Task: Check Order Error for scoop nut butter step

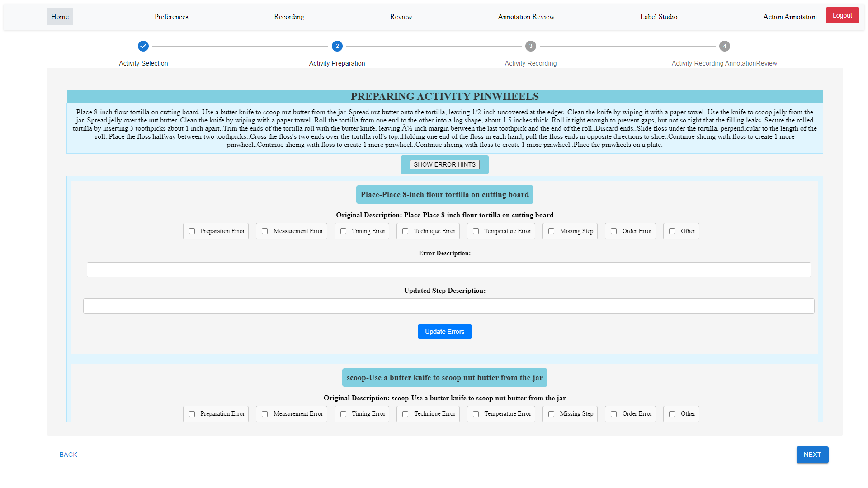Action: click(x=614, y=414)
